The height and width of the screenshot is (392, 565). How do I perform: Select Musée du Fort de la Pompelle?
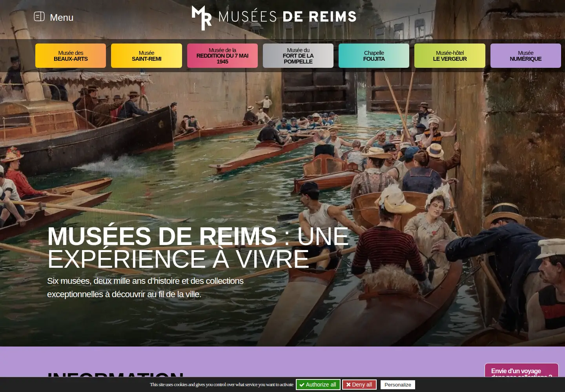298,56
